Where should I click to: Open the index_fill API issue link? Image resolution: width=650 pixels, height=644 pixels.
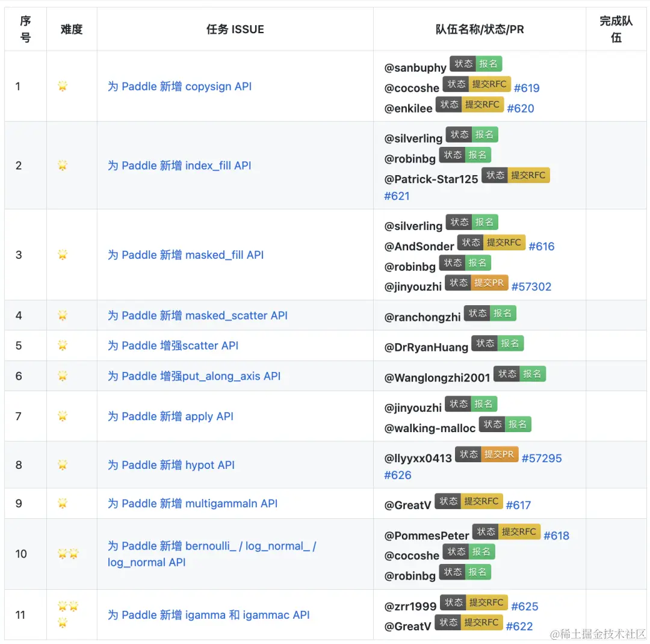coord(179,166)
